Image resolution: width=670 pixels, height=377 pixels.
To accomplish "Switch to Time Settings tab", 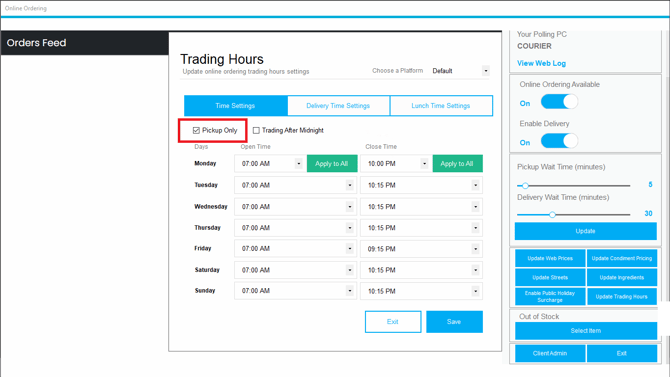I will pos(235,106).
